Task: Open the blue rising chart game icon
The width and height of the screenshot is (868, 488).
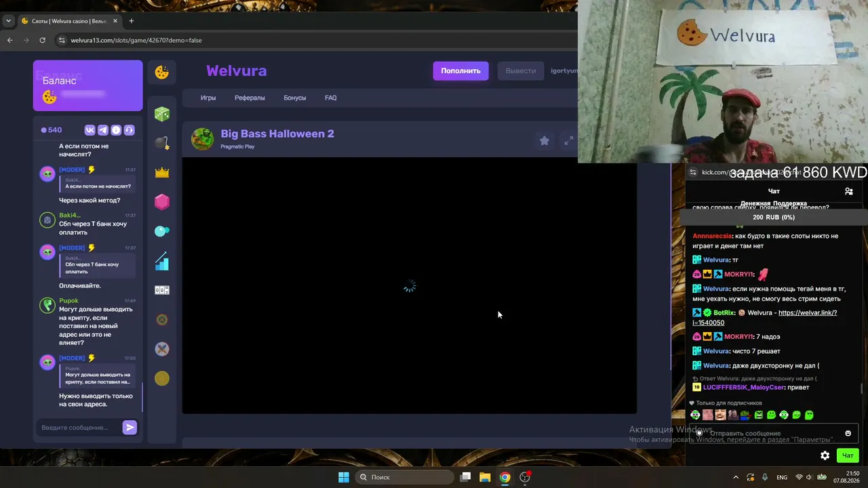Action: coord(162,261)
